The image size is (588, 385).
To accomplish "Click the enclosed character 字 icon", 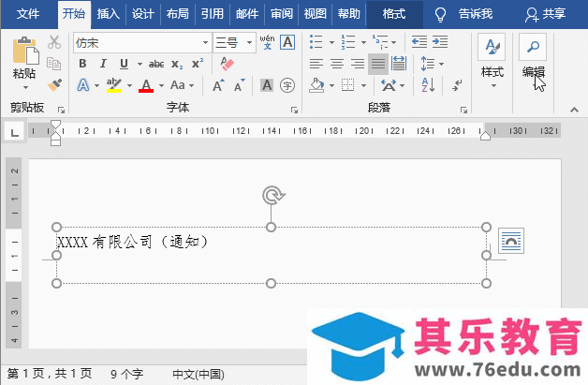I will [x=287, y=85].
